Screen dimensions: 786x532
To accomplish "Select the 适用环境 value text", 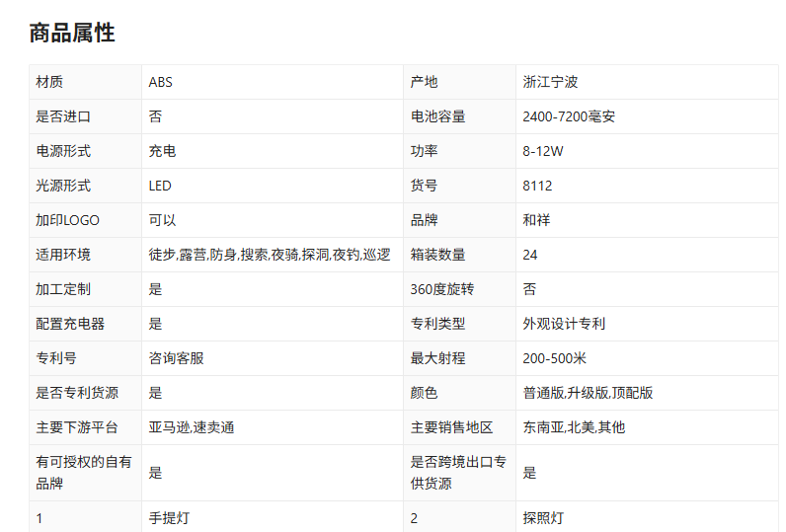I will coord(269,255).
